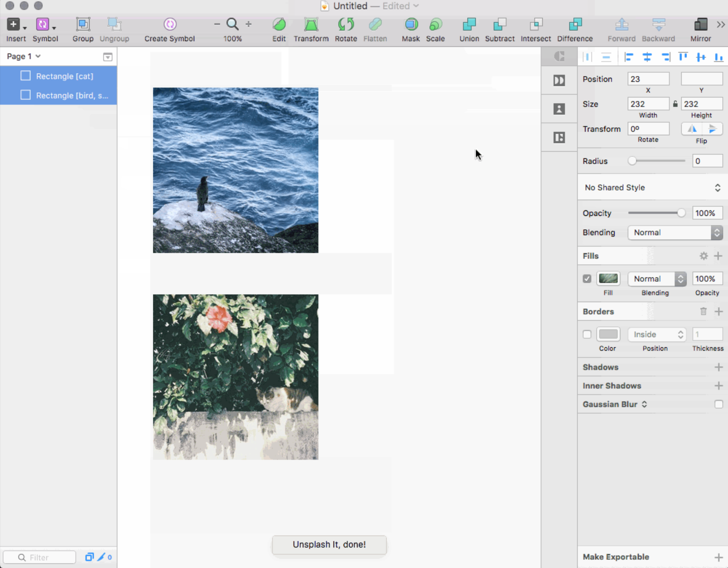Uncheck the fill enabled checkbox
Image resolution: width=728 pixels, height=568 pixels.
587,278
